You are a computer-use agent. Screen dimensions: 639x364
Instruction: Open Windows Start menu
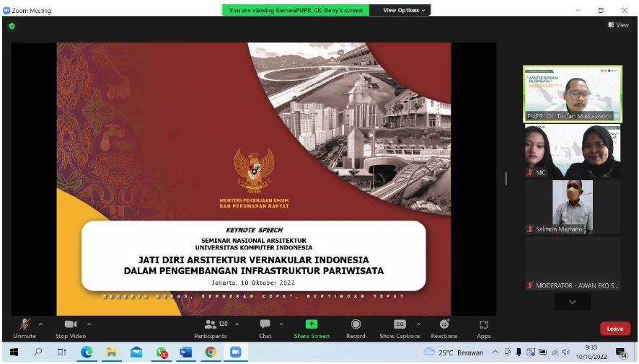14,352
